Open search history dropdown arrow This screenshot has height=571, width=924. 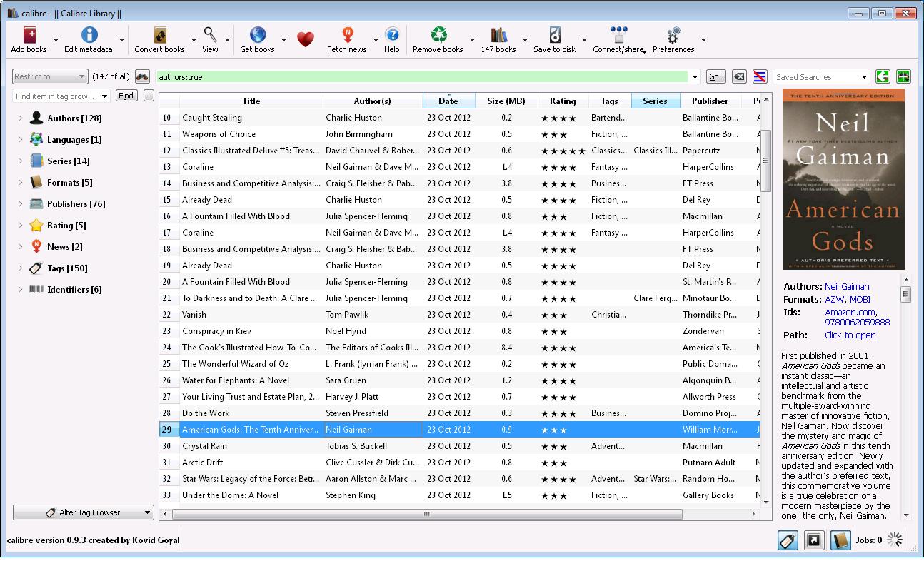(x=695, y=76)
